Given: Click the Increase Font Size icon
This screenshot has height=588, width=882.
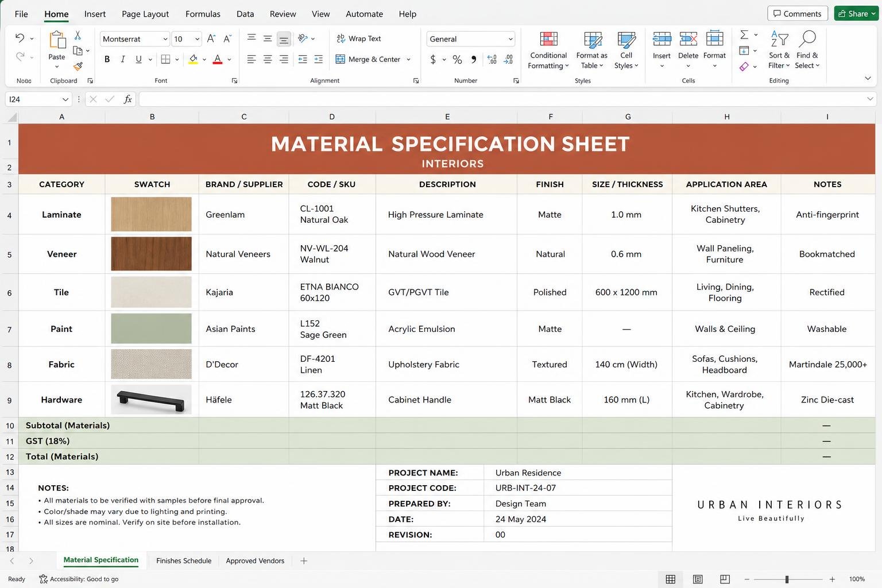Looking at the screenshot, I should click(211, 38).
